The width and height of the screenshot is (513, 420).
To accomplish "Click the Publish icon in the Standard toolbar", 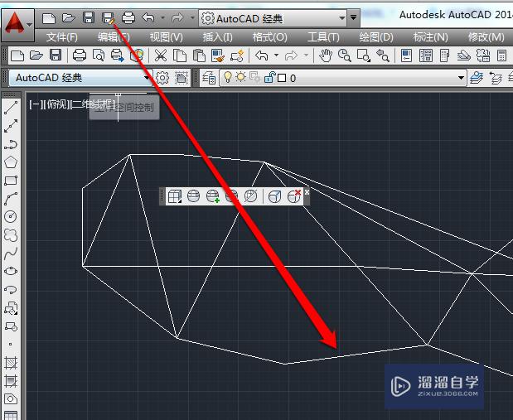I will pyautogui.click(x=117, y=56).
